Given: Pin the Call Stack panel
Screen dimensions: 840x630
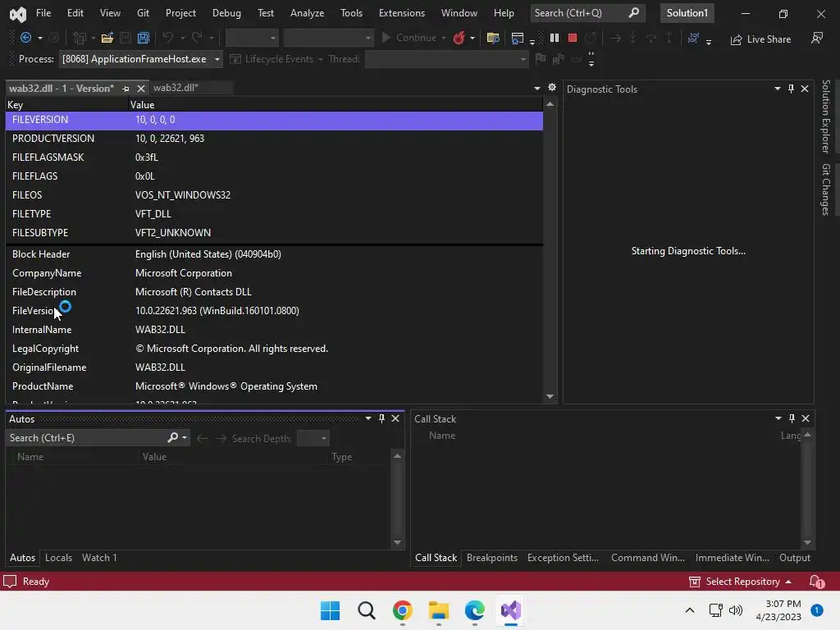Looking at the screenshot, I should (x=792, y=418).
